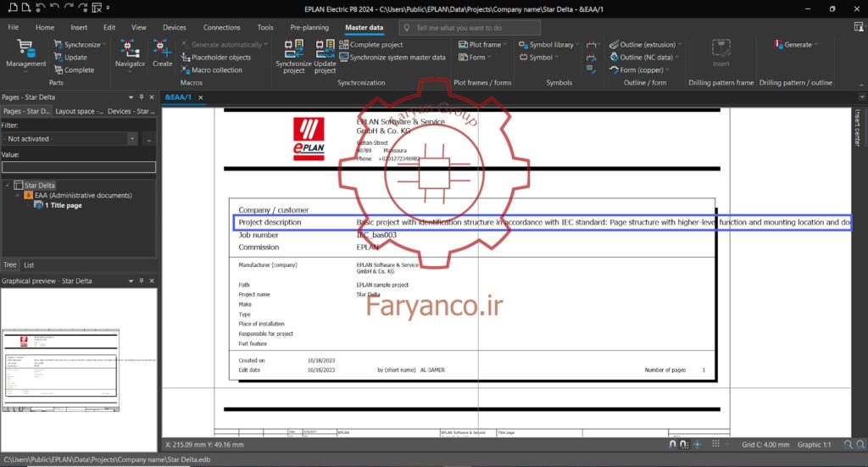Open Form (copper) dropdown

click(x=639, y=70)
